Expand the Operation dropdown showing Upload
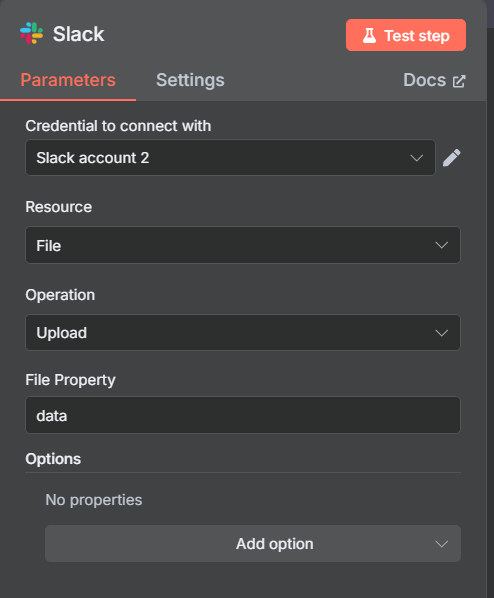Screen dimensions: 494x598 (x=243, y=333)
